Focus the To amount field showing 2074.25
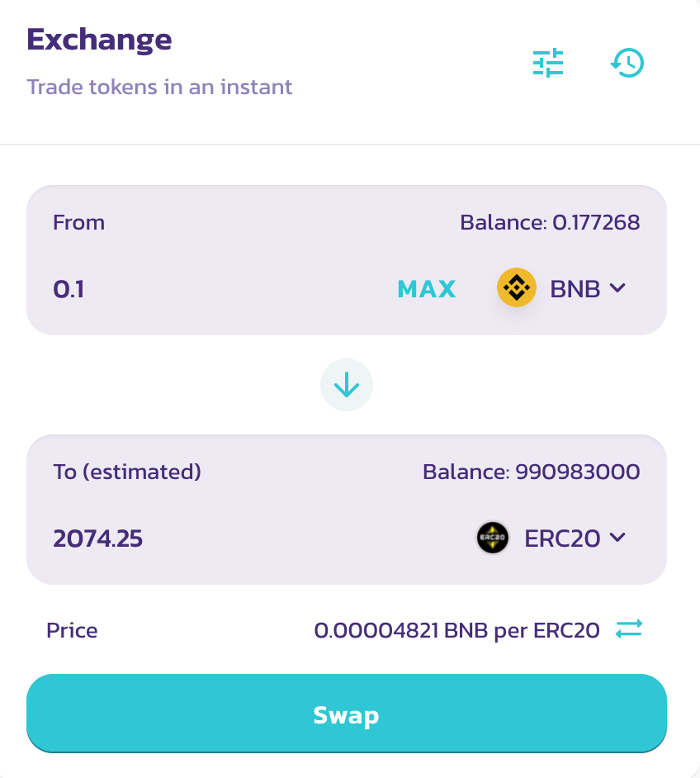 coord(258,538)
